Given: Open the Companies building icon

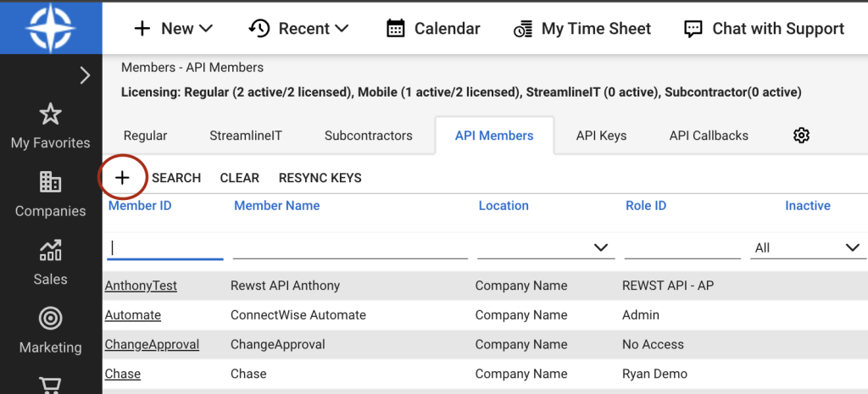Looking at the screenshot, I should pyautogui.click(x=50, y=182).
